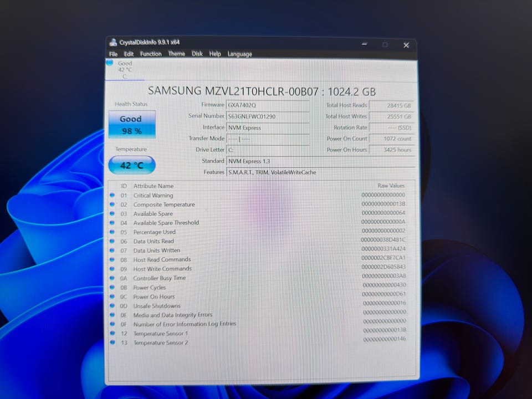Click the status dot for Data Units Written

click(112, 250)
